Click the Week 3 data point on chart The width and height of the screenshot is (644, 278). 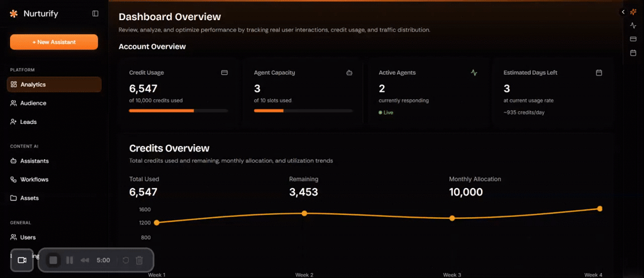tap(452, 218)
